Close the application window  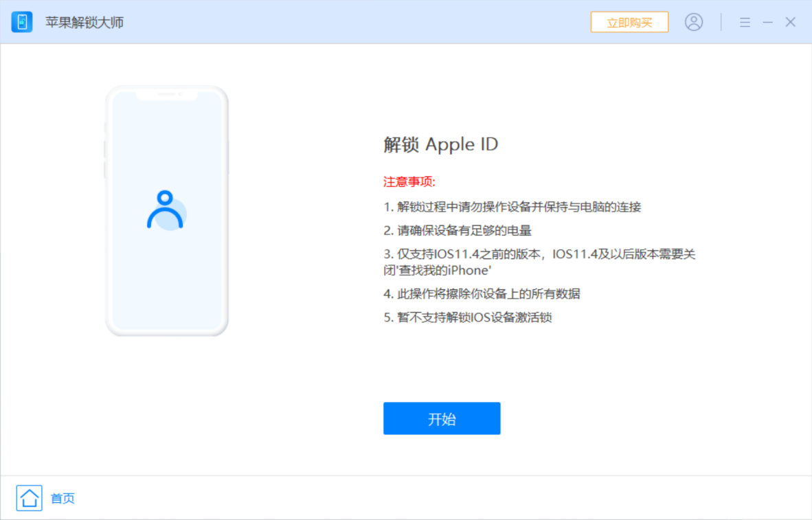pyautogui.click(x=790, y=21)
